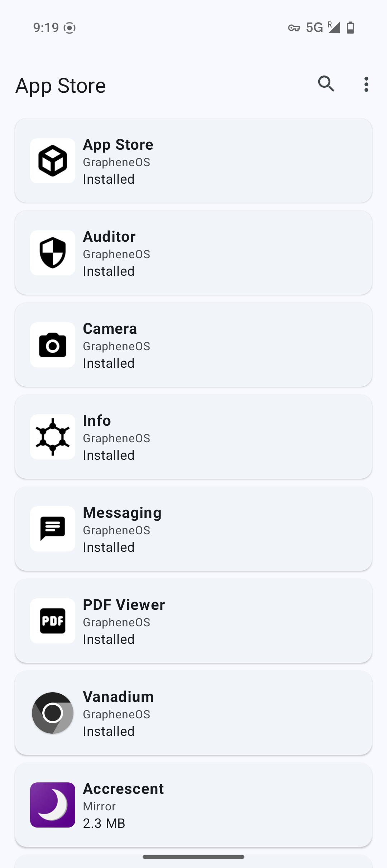The image size is (387, 868).
Task: Tap the App Store page heading
Action: [x=61, y=86]
